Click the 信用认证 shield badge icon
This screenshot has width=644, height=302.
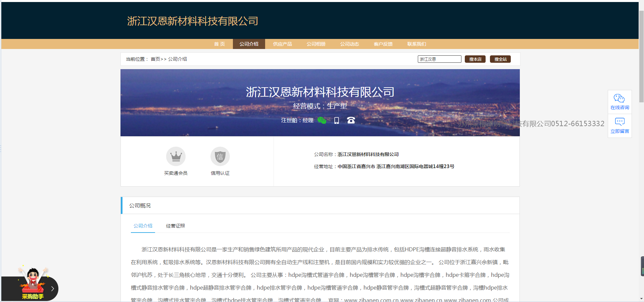pyautogui.click(x=220, y=156)
